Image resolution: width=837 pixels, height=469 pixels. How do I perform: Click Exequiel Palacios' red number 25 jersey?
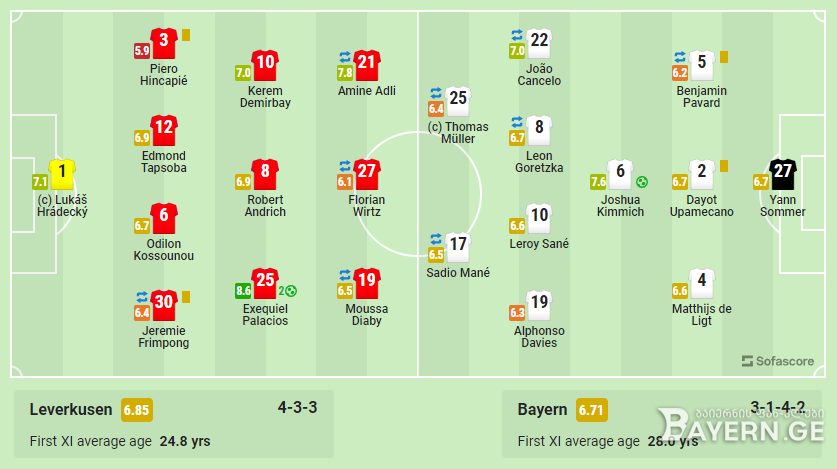[265, 283]
